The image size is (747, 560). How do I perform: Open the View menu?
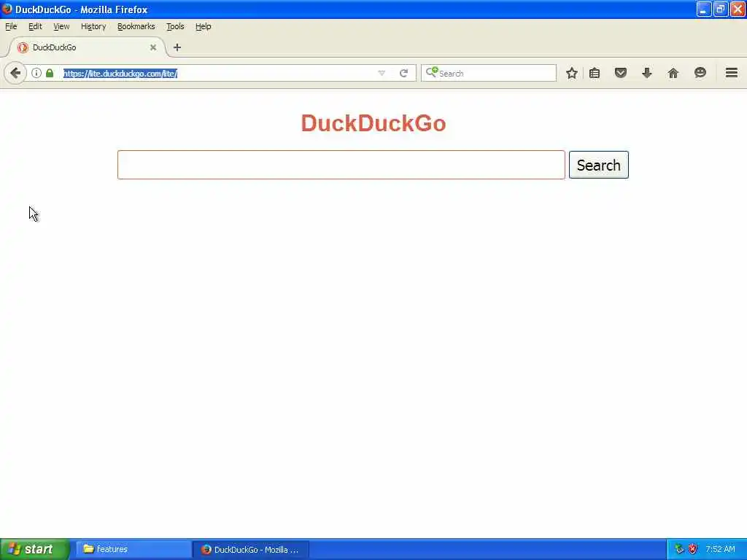click(x=61, y=26)
